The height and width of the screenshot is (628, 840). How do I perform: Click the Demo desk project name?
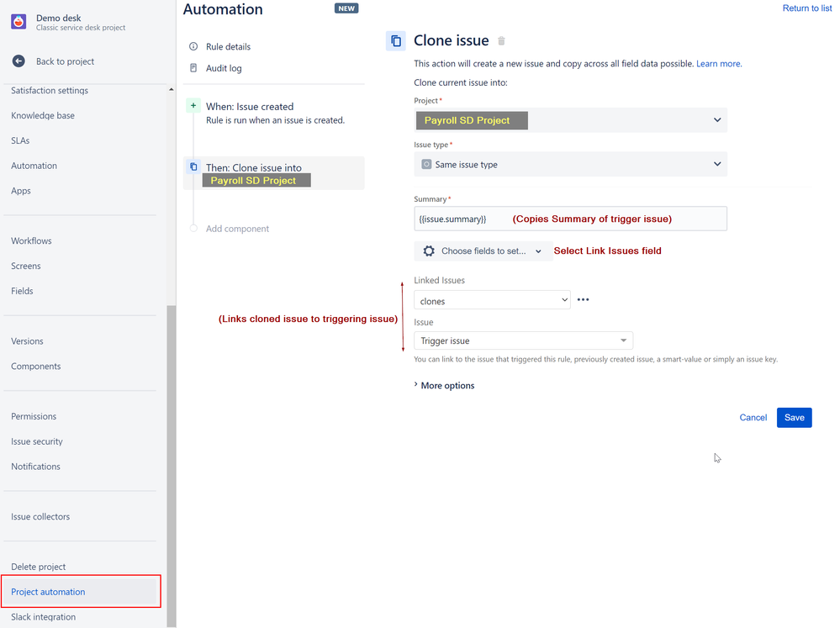coord(58,18)
